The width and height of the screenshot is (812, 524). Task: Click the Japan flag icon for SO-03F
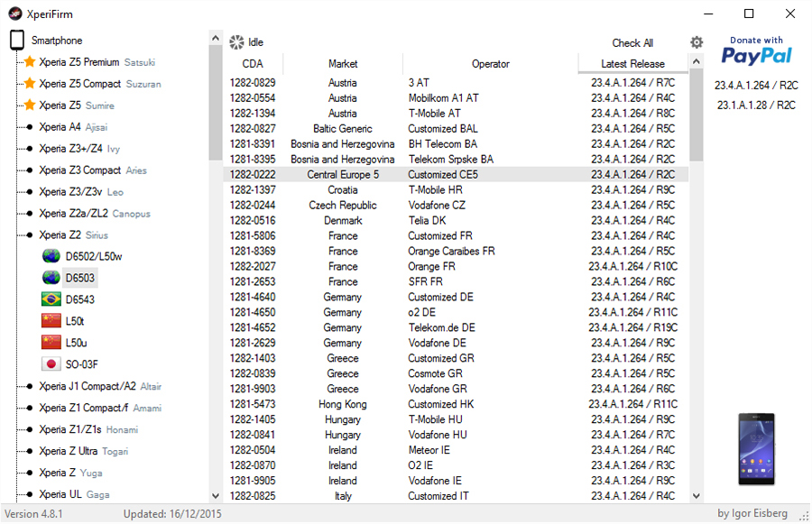point(51,364)
